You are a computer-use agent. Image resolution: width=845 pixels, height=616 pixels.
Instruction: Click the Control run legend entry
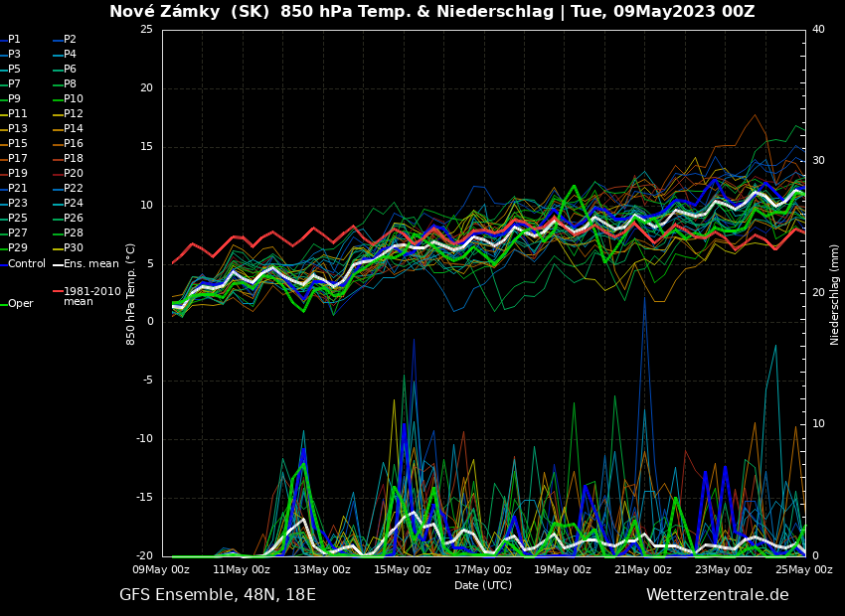(x=27, y=263)
